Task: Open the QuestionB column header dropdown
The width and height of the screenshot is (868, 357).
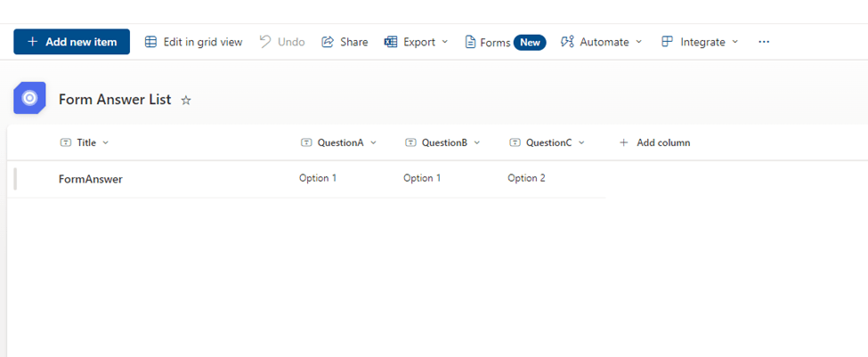Action: pyautogui.click(x=442, y=142)
